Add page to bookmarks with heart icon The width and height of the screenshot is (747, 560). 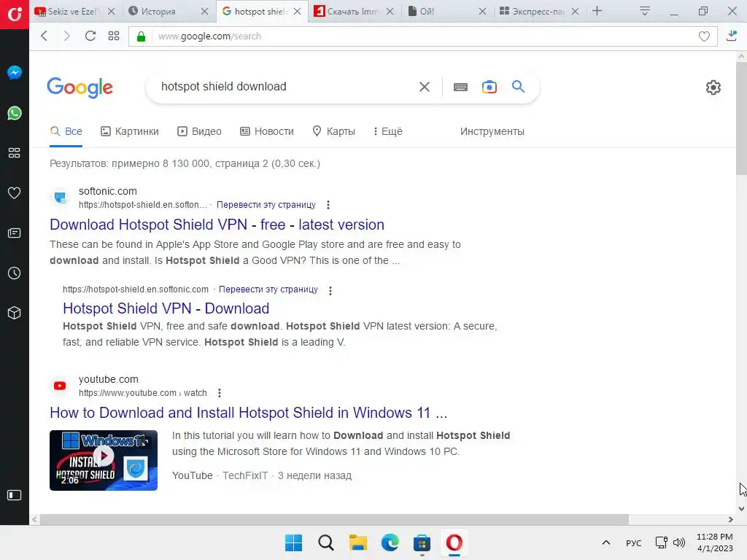click(704, 36)
